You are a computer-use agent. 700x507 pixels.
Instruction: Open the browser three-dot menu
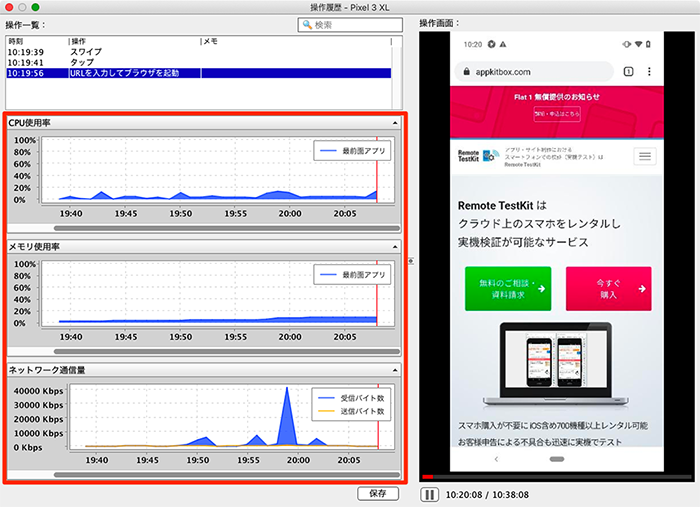(x=649, y=71)
